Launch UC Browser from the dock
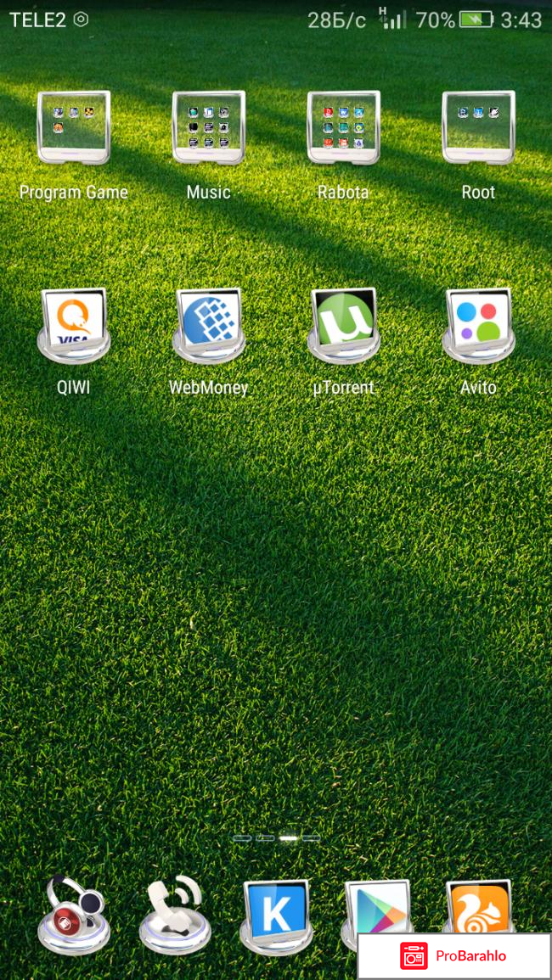The width and height of the screenshot is (552, 980). pyautogui.click(x=480, y=908)
